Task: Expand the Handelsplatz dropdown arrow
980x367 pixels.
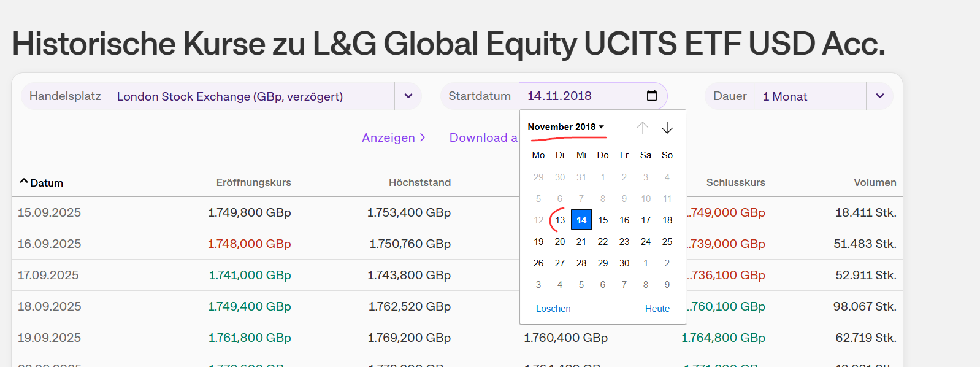Action: coord(408,96)
